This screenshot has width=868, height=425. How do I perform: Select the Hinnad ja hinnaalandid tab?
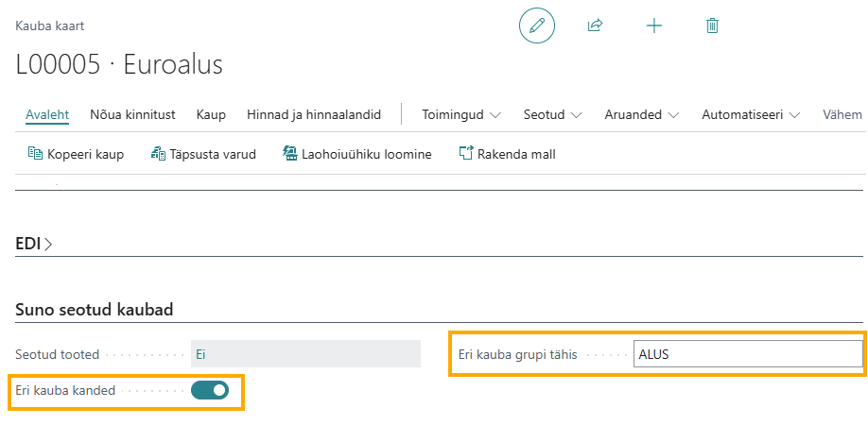click(314, 115)
